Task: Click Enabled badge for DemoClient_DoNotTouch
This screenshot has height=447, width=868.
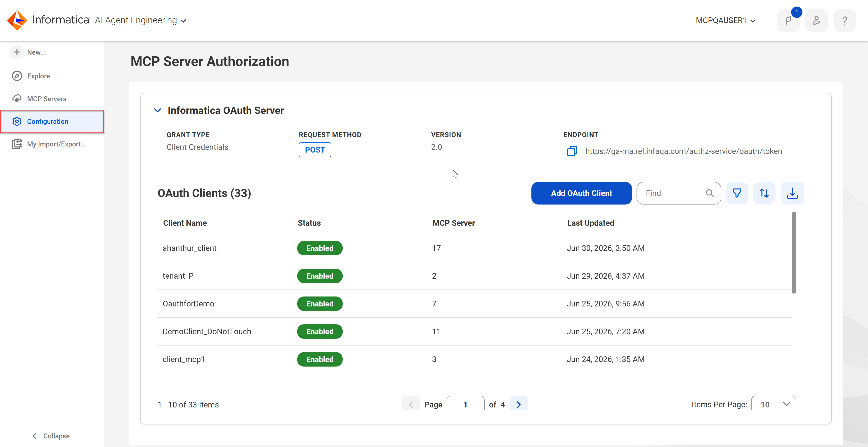Action: [320, 332]
